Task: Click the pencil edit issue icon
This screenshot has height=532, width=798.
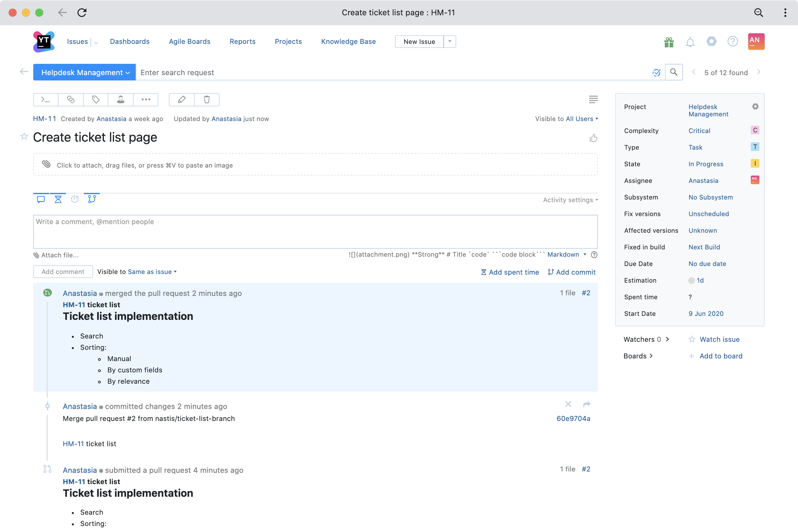Action: 182,100
